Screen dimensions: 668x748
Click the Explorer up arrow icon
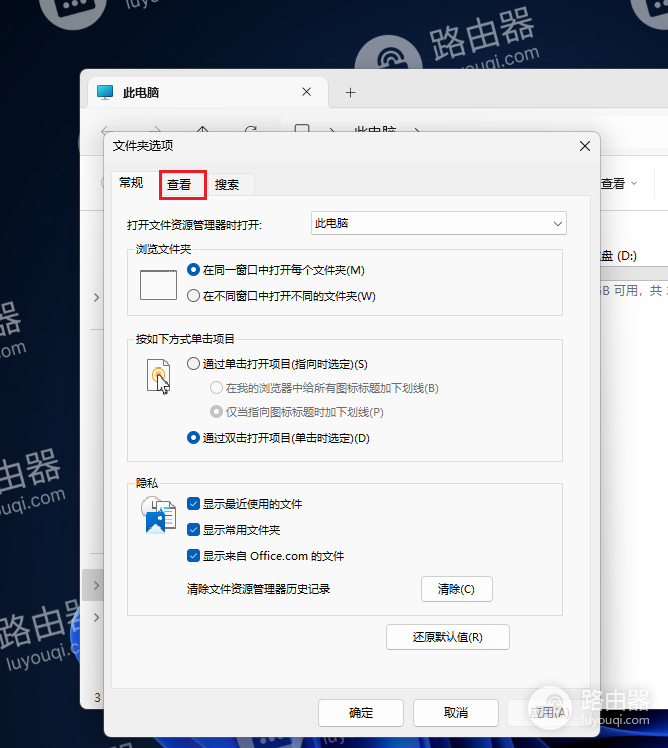point(203,130)
